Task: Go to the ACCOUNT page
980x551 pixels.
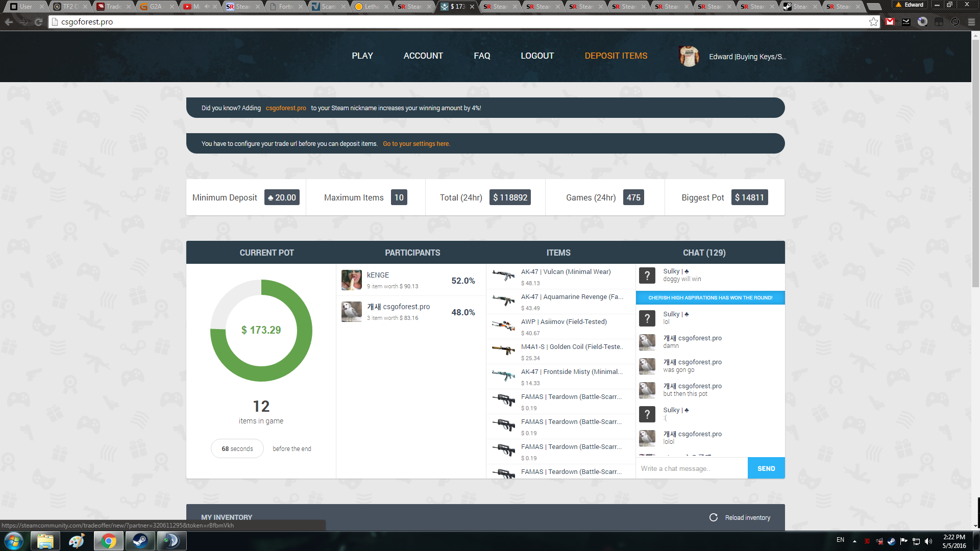Action: point(423,56)
